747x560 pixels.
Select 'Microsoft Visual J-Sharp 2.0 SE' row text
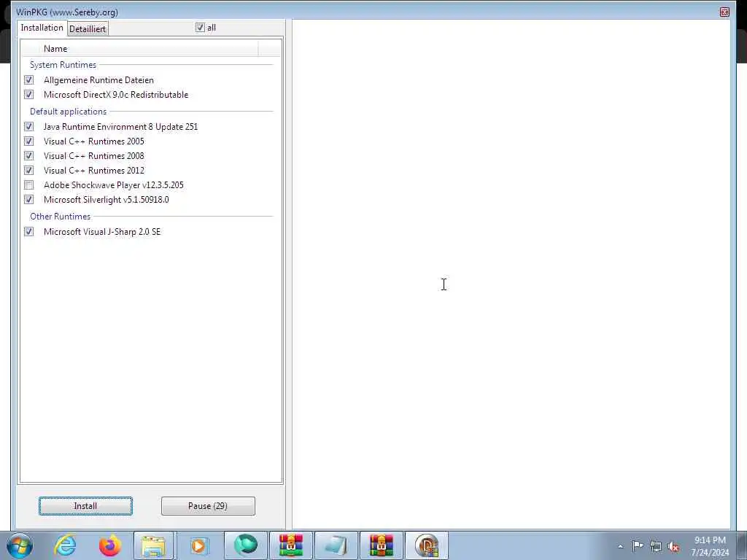click(x=102, y=232)
